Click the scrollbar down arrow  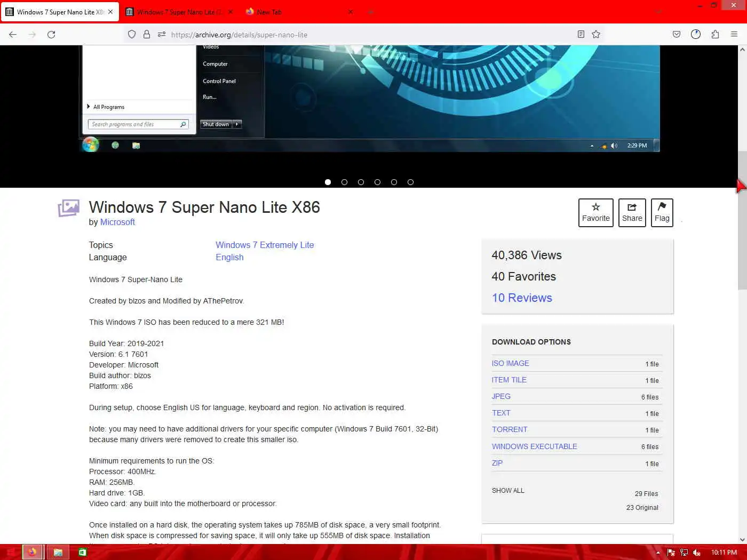click(x=742, y=540)
